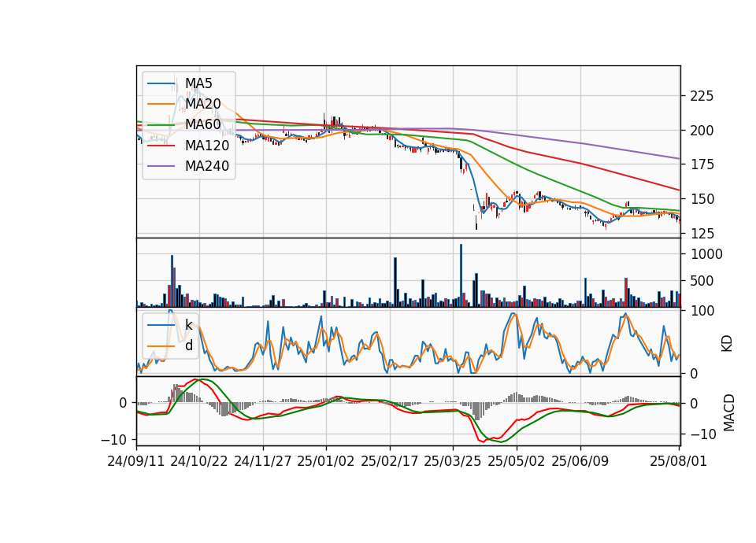This screenshot has height=543, width=756.
Task: Click the blue MA5 legend line sample
Action: coord(161,83)
